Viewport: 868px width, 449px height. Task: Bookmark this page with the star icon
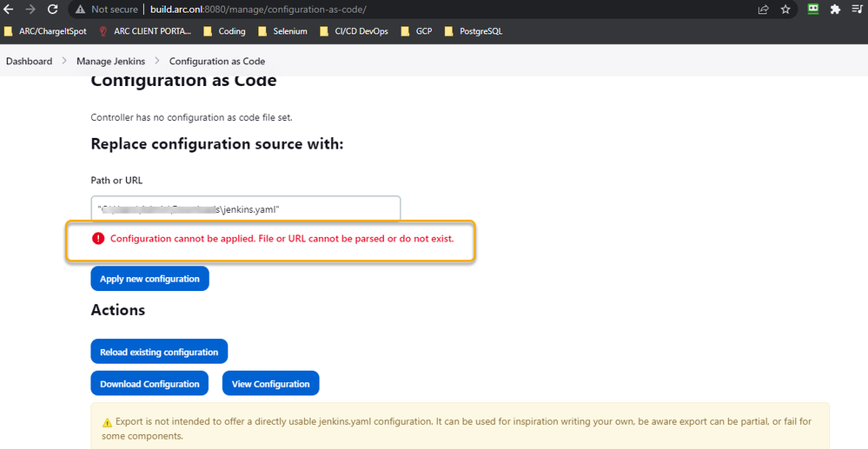click(785, 10)
